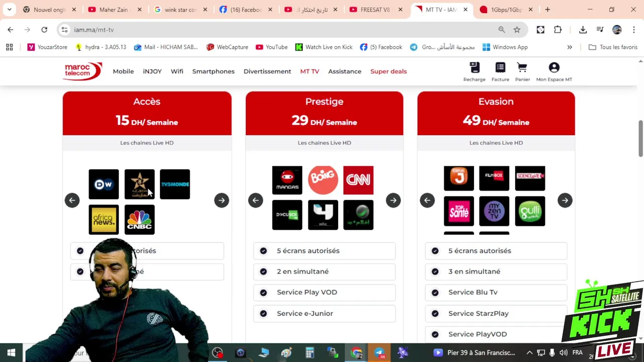The height and width of the screenshot is (362, 644).
Task: Show hidden system tray icons
Action: [529, 352]
